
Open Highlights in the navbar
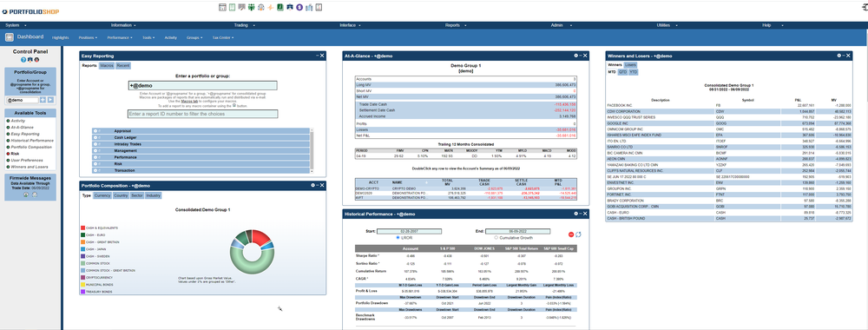[x=61, y=37]
